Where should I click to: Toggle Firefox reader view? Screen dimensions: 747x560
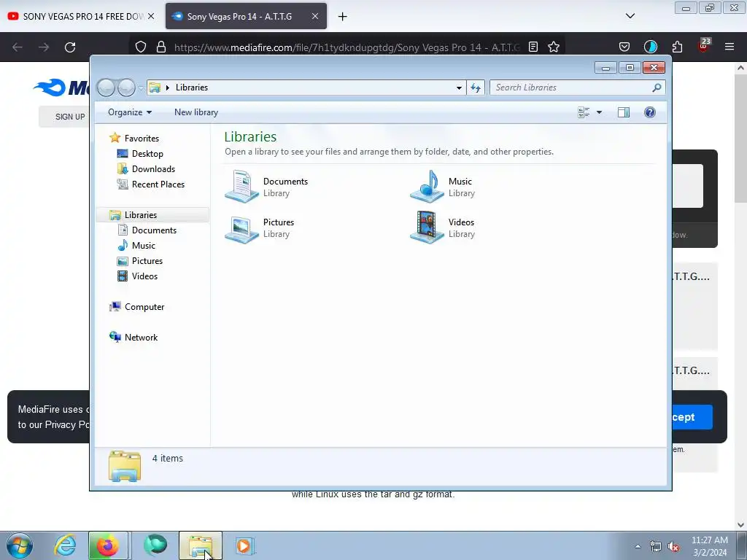point(533,47)
